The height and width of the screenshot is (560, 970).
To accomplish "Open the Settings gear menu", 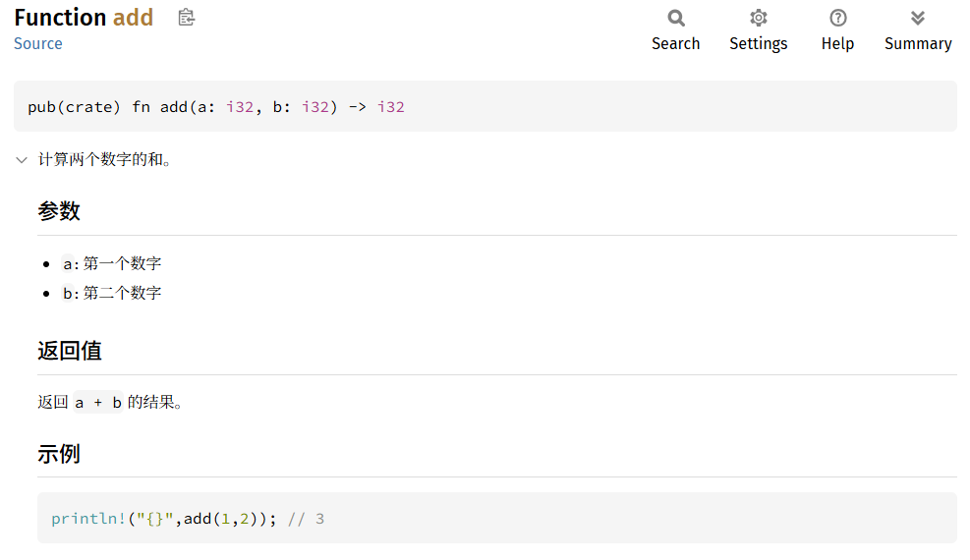I will (x=758, y=18).
